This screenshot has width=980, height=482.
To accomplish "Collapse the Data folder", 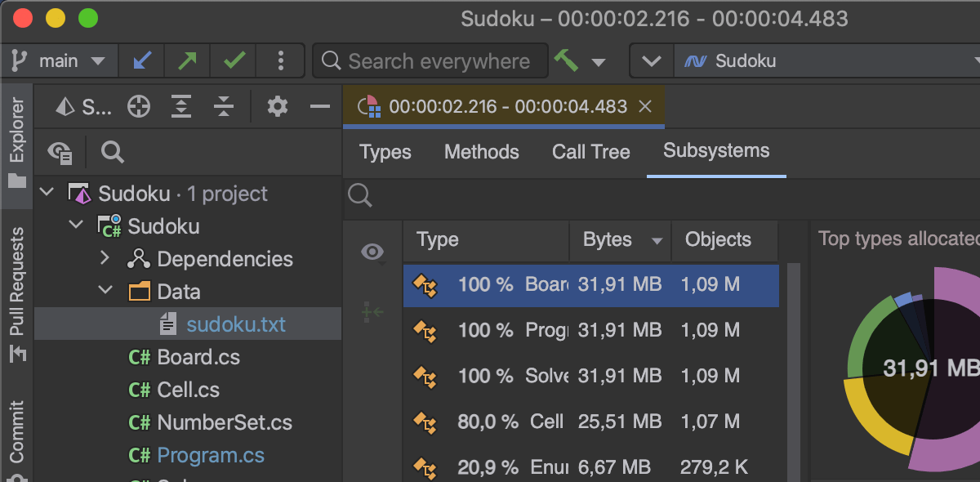I will (x=104, y=292).
